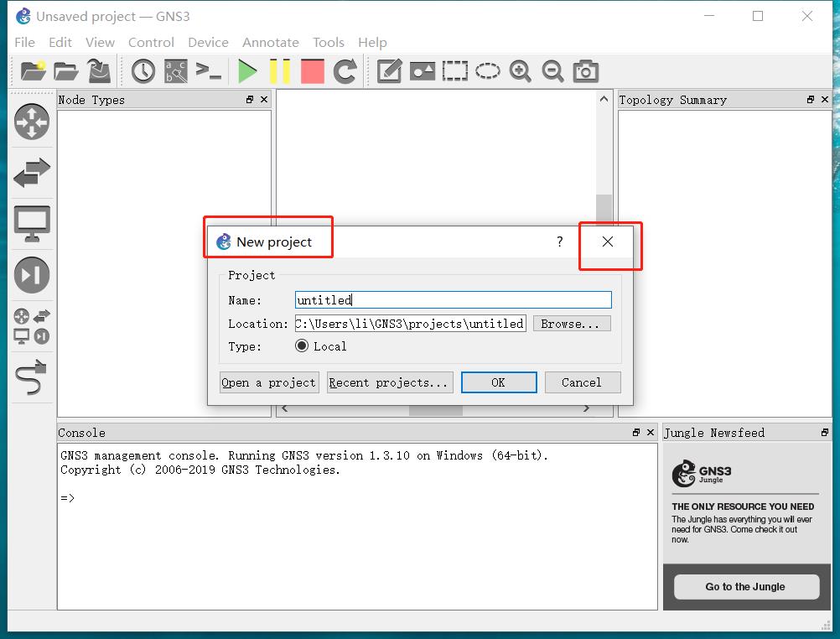840x639 pixels.
Task: Open the View menu
Action: click(x=100, y=43)
